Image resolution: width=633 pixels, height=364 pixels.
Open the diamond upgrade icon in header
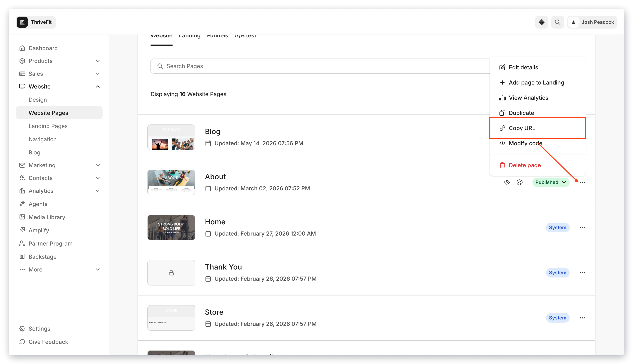(541, 22)
